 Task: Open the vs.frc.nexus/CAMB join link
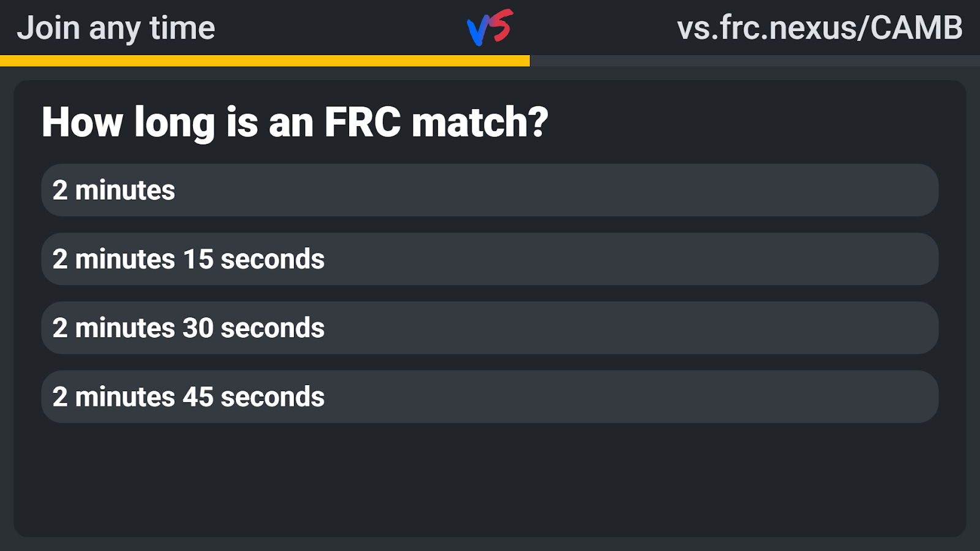coord(820,28)
